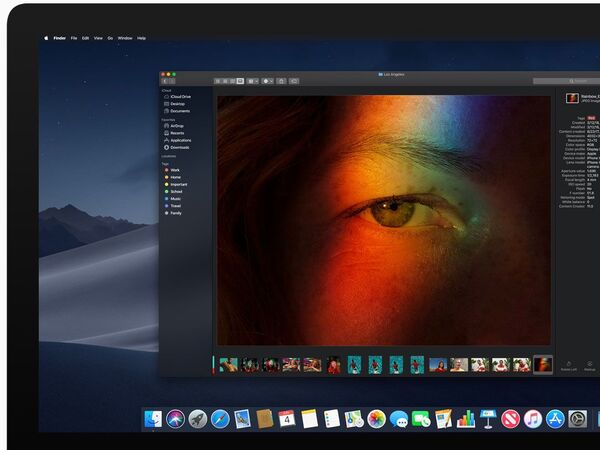Open Safari from the dock
Viewport: 600px width, 450px height.
click(x=220, y=419)
